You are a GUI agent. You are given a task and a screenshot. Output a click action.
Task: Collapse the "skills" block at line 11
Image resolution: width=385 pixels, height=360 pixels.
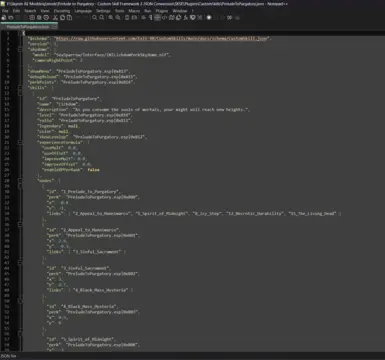(20, 88)
